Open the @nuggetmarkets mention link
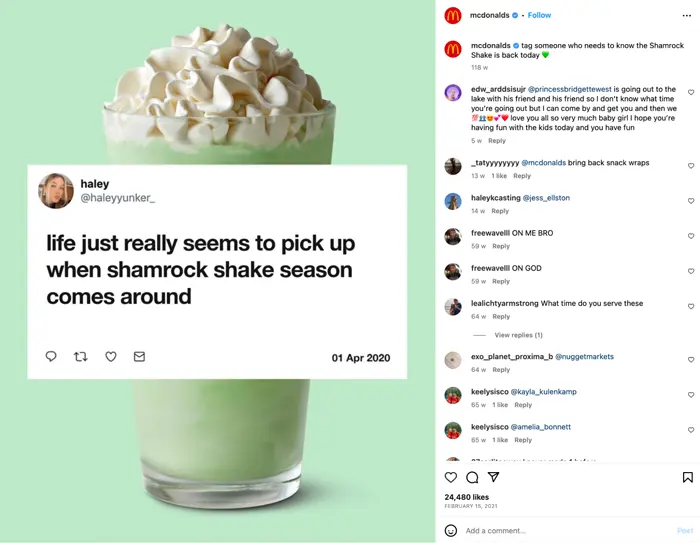This screenshot has height=543, width=700. (584, 356)
